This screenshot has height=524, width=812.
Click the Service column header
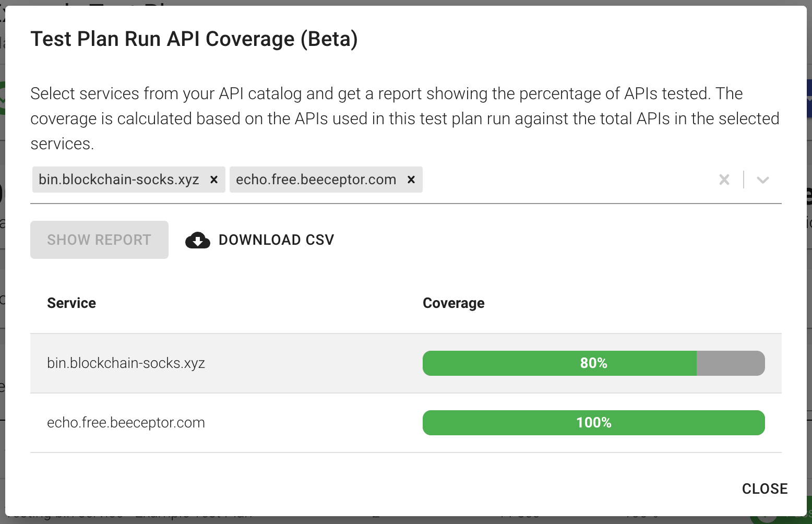[71, 303]
